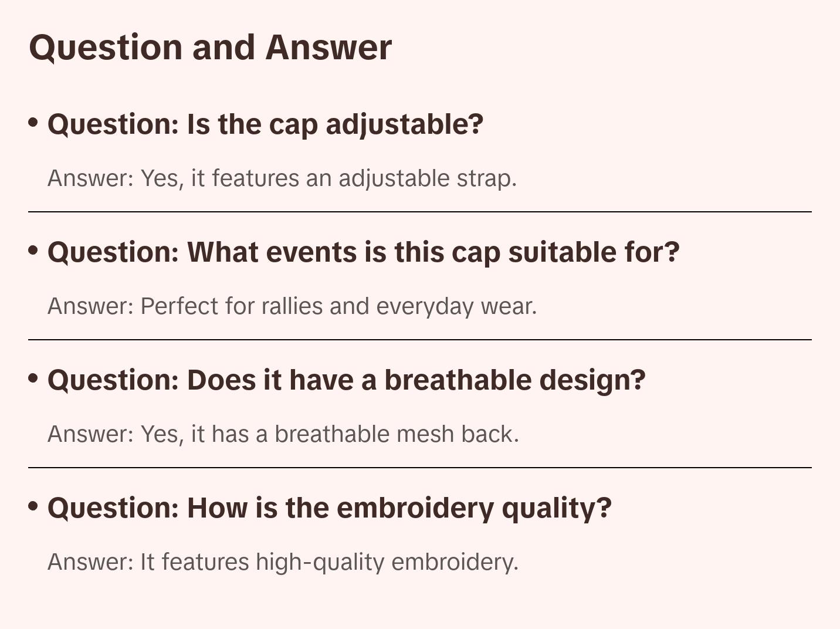The height and width of the screenshot is (629, 840).
Task: Click the bullet before the adjustable question
Action: [33, 123]
